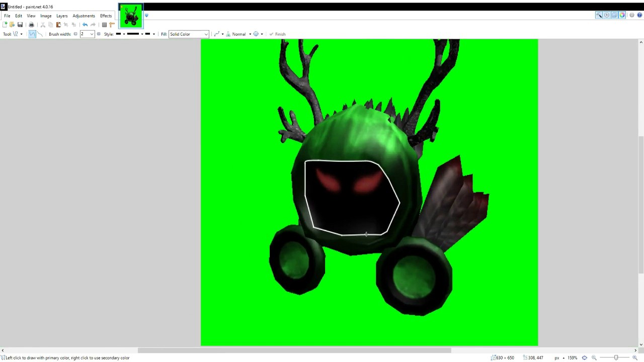Toggle the rulers icon

pyautogui.click(x=112, y=25)
